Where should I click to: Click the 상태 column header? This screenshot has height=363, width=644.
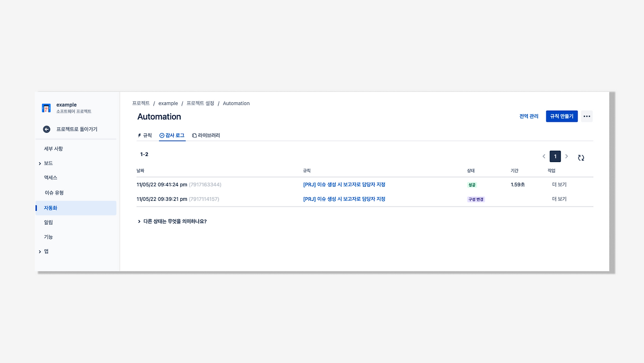[471, 171]
